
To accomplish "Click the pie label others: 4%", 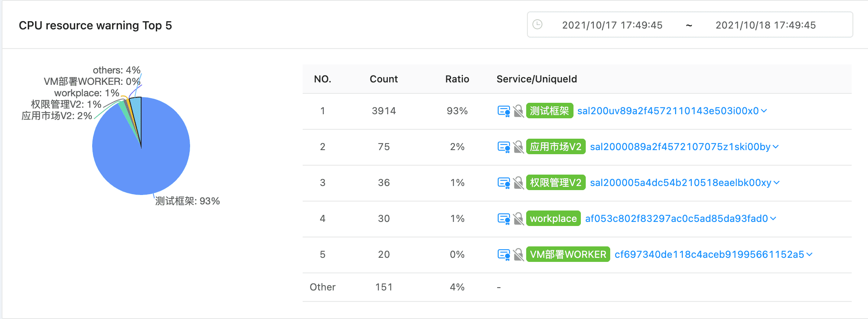I will (x=117, y=70).
